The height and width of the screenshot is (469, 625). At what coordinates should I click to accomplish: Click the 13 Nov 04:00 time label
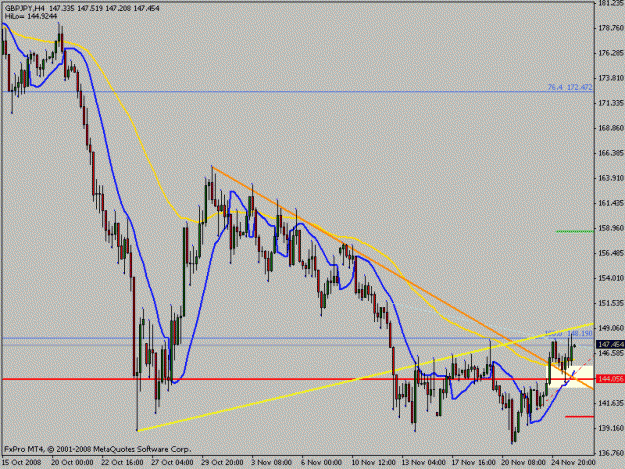(423, 462)
